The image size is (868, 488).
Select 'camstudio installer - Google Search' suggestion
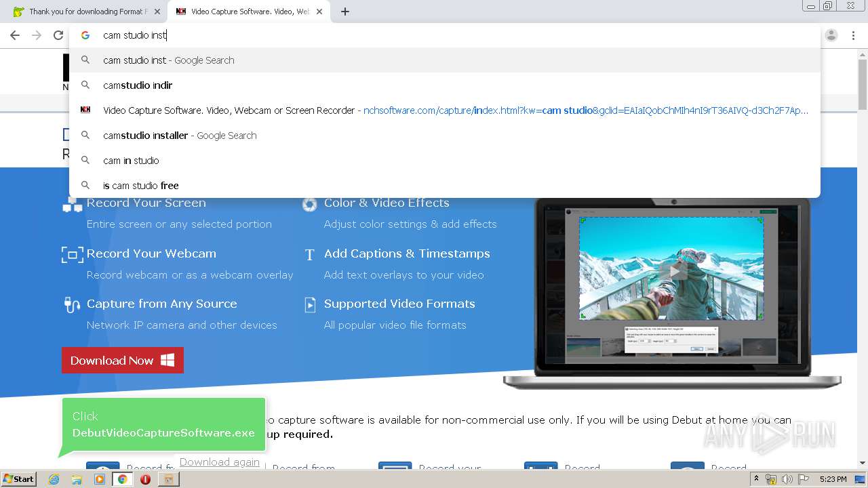pos(445,136)
